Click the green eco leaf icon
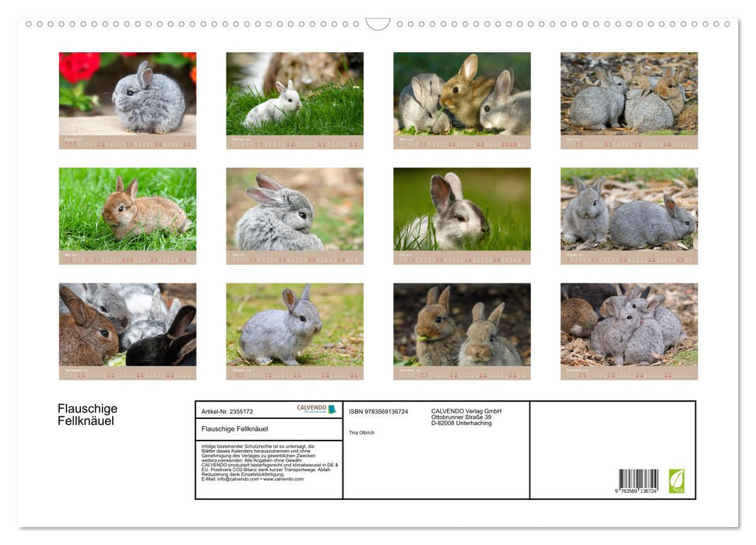Screen dimensions: 756x545 (677, 480)
